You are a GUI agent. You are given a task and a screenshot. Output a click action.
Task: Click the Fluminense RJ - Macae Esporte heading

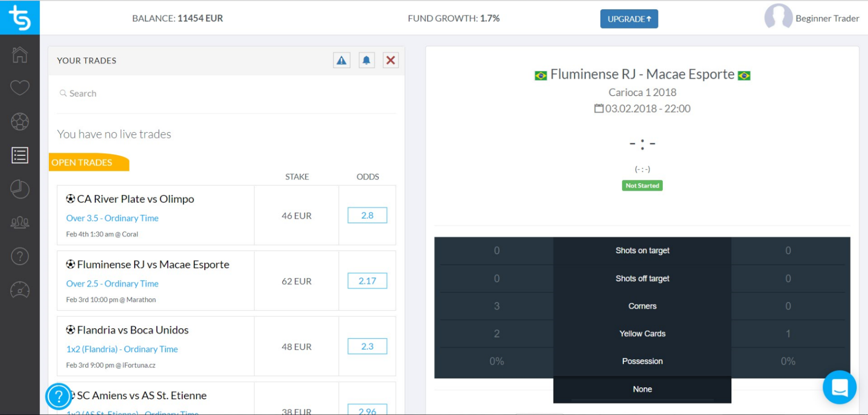click(x=642, y=74)
